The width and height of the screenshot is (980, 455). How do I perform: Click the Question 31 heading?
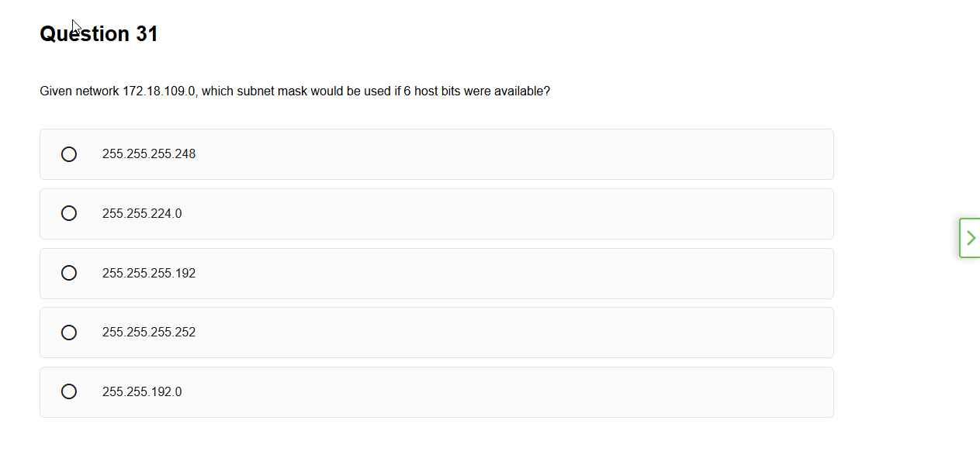pos(99,34)
